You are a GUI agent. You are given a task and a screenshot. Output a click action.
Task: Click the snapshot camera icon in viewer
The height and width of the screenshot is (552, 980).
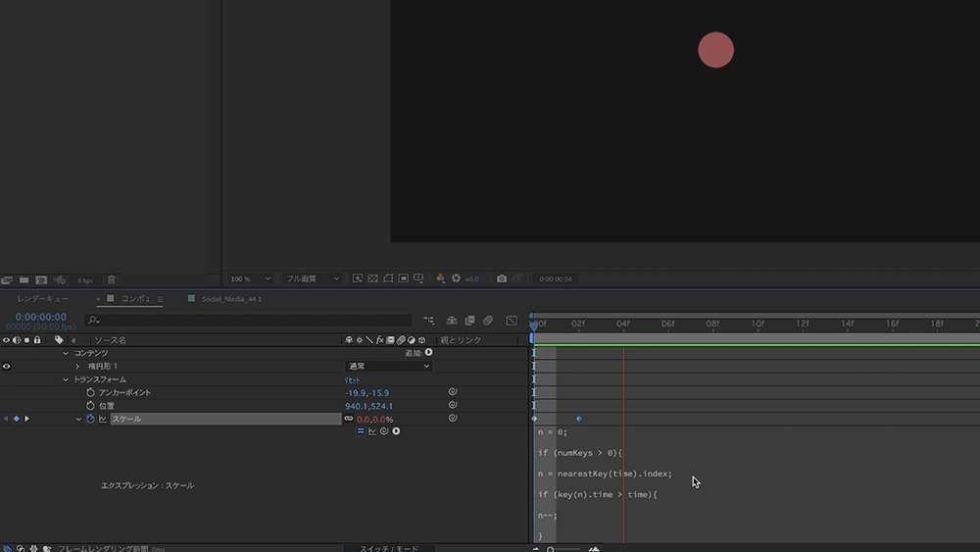pos(502,278)
